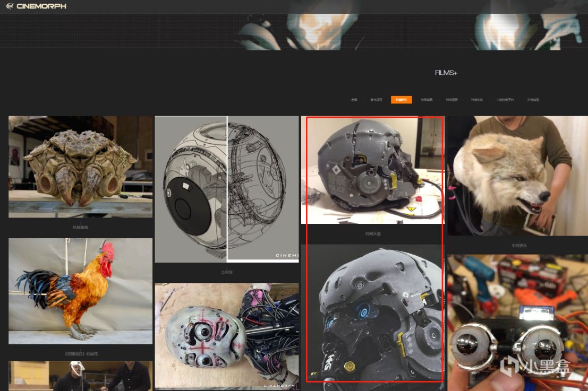Click the caption under the rooster image
The height and width of the screenshot is (391, 588).
pos(81,353)
